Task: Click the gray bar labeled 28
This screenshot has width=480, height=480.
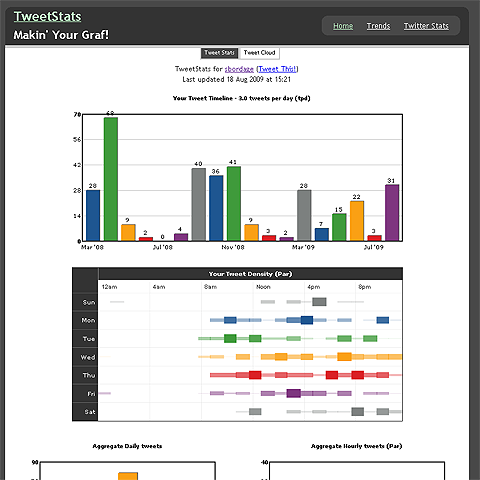Action: point(304,215)
